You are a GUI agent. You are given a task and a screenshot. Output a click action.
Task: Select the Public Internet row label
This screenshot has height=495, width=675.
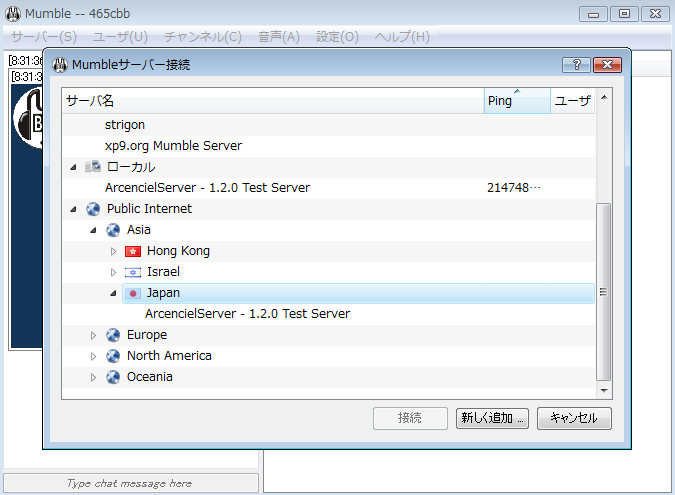click(x=149, y=209)
